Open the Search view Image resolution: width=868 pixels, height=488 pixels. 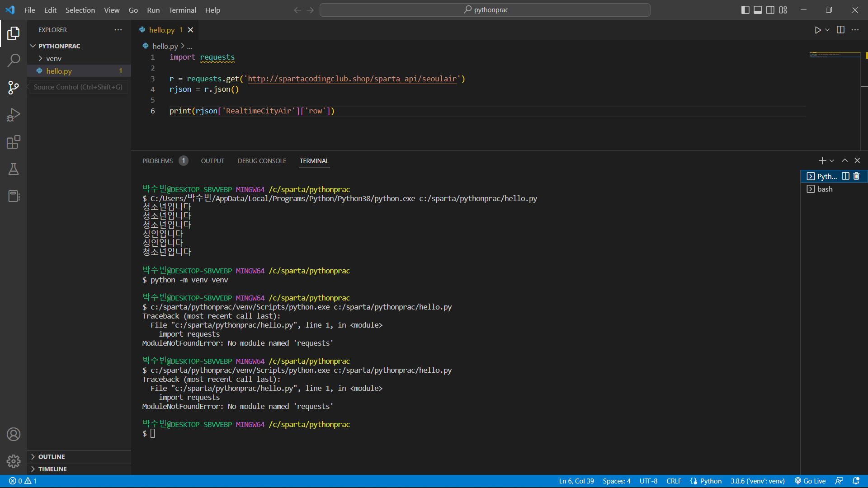14,60
